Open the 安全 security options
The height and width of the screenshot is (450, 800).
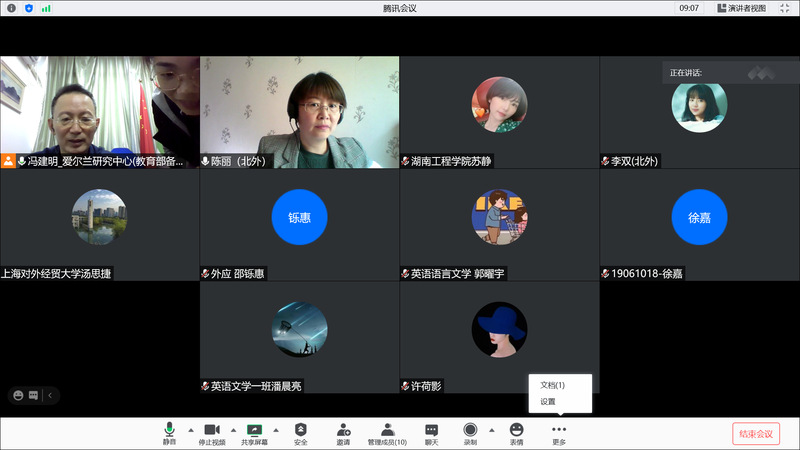pyautogui.click(x=300, y=431)
